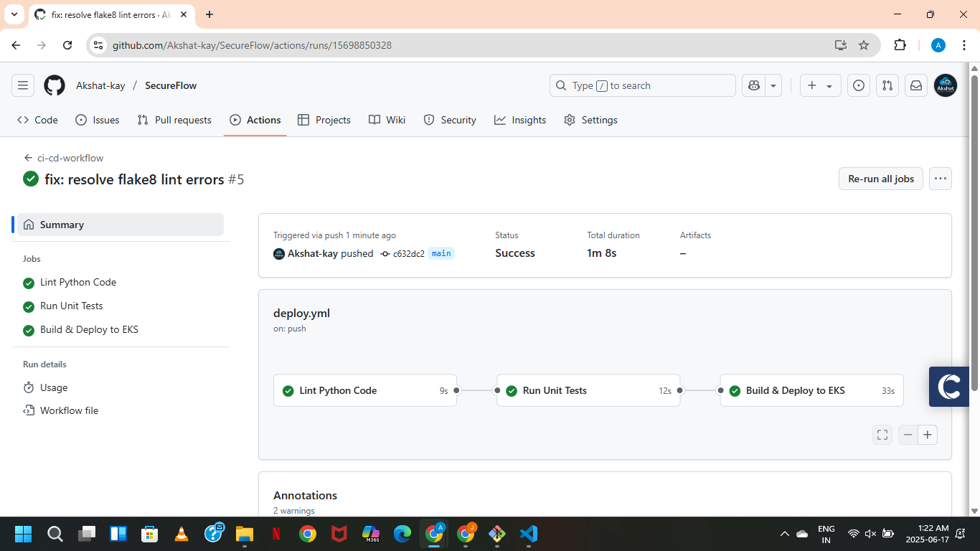This screenshot has width=980, height=551.
Task: Open Lint Python Code node in workflow graph
Action: point(365,390)
